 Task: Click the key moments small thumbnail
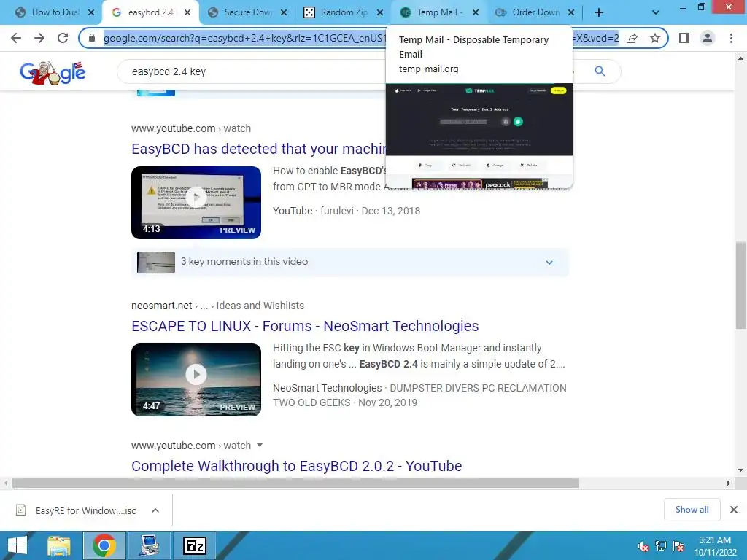coord(156,262)
